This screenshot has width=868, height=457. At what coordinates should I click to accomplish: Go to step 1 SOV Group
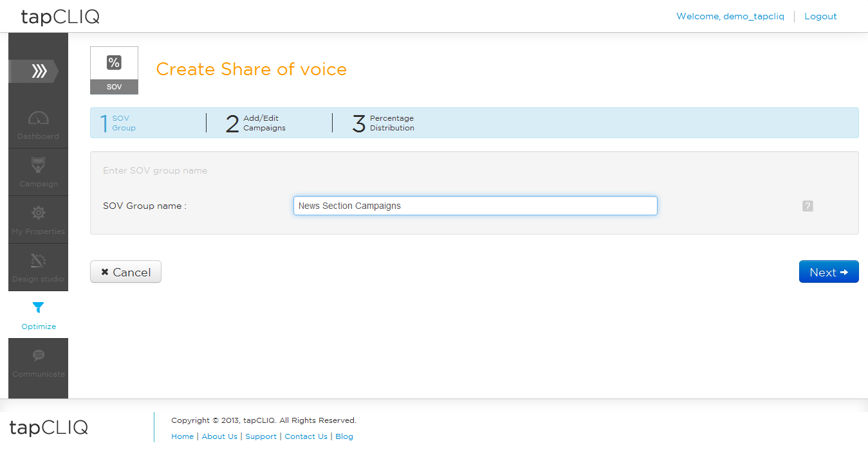point(118,123)
